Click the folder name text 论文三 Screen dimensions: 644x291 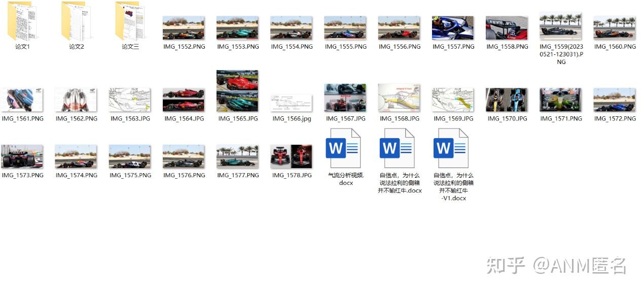point(130,47)
